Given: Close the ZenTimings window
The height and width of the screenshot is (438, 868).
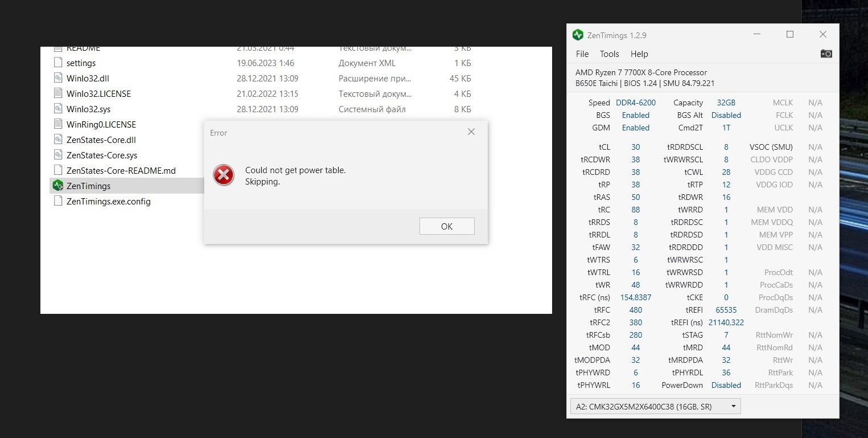Looking at the screenshot, I should (x=822, y=35).
